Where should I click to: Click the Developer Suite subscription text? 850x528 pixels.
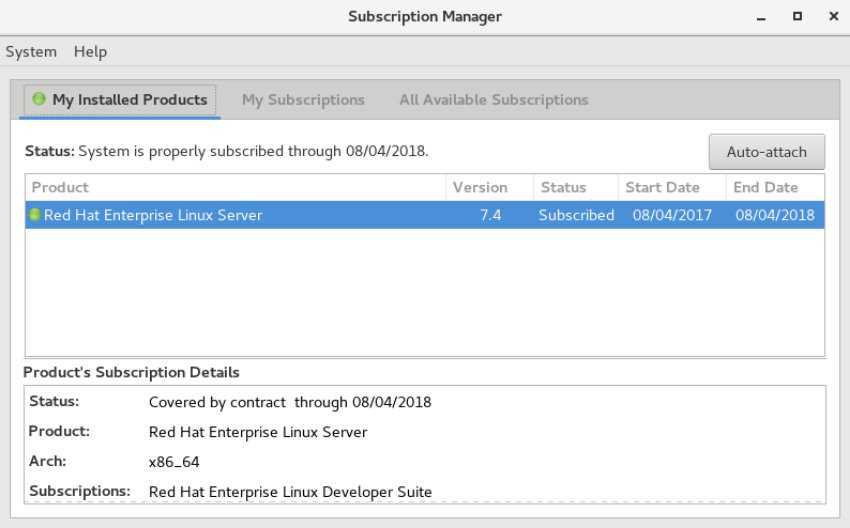click(x=290, y=492)
